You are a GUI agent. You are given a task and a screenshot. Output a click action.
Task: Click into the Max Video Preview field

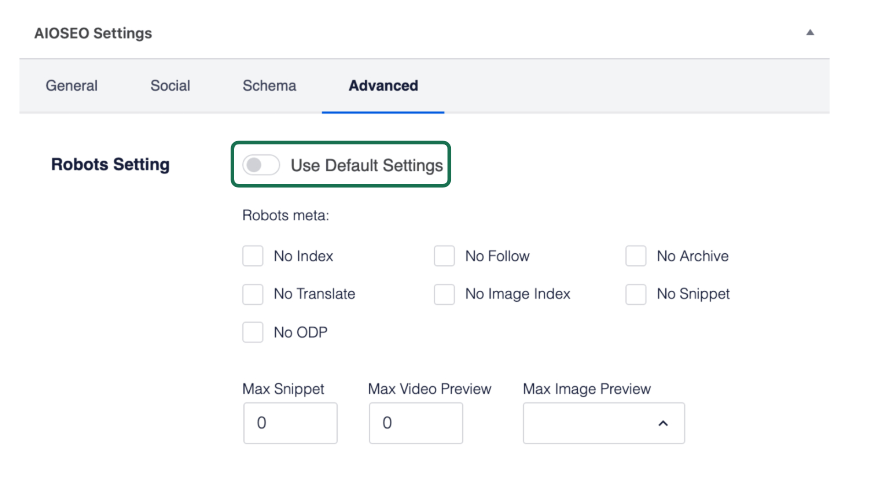(415, 423)
